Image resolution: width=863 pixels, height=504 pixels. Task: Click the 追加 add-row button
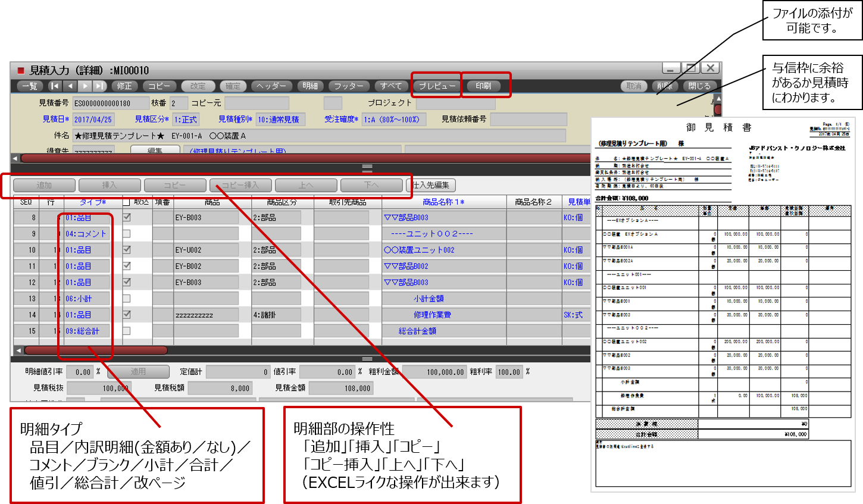[45, 186]
